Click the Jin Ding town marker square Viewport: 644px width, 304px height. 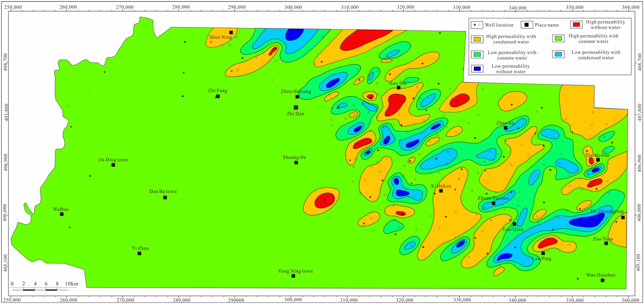113,165
